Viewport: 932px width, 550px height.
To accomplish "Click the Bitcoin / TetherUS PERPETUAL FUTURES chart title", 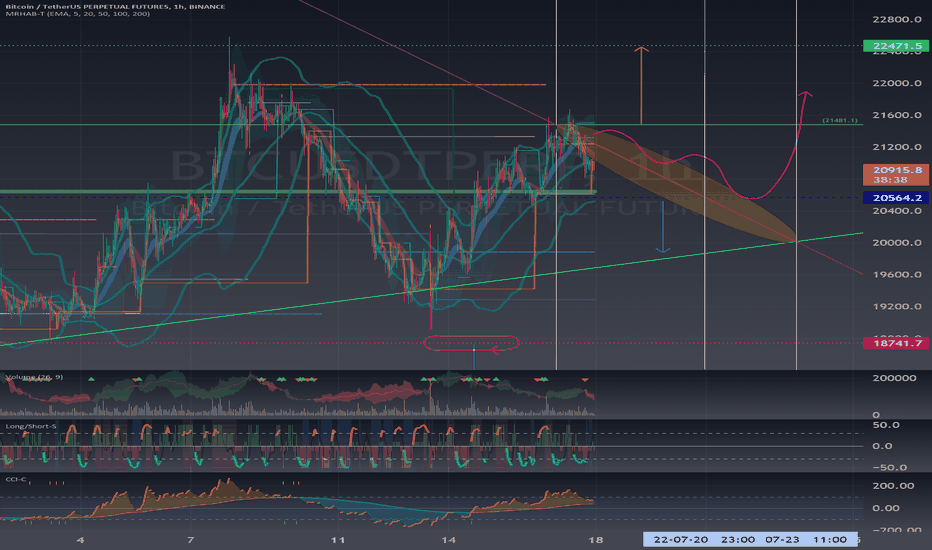I will click(115, 7).
